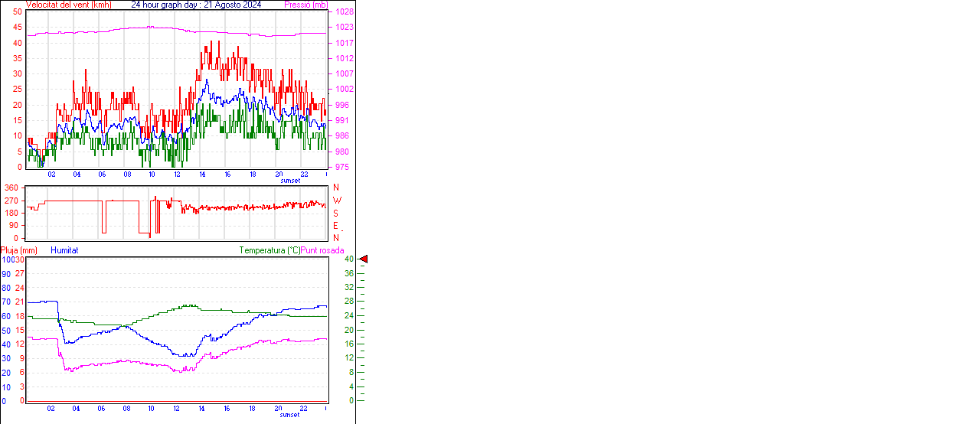Click the 'W' compass direction label
Screen dimensions: 980x424
[337, 201]
